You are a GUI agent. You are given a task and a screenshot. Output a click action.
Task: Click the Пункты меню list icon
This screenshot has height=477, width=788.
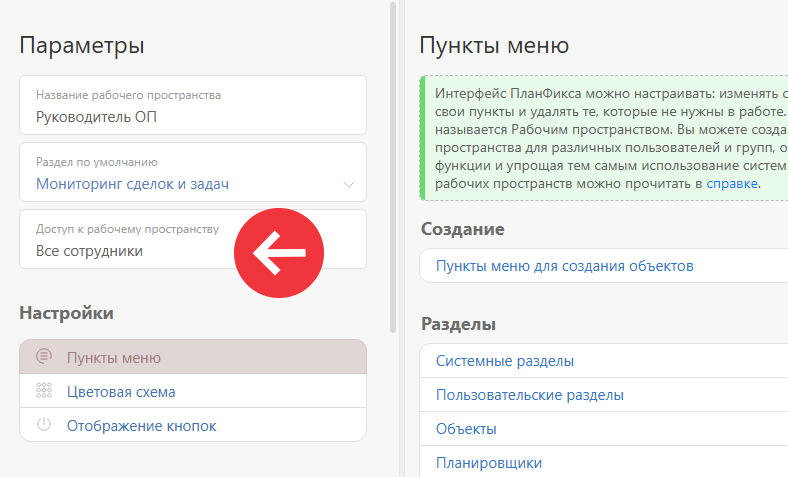point(44,356)
